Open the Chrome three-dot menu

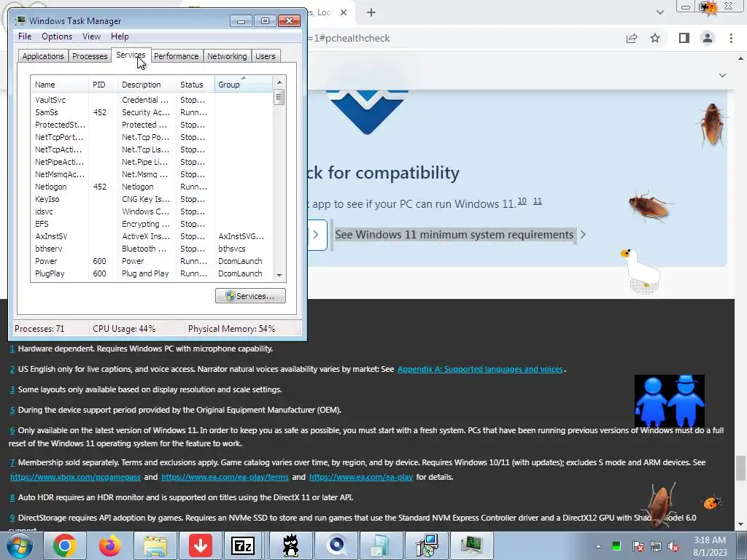(x=731, y=38)
